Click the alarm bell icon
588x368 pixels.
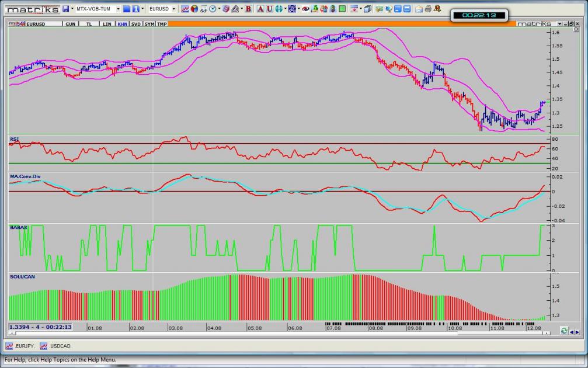point(437,9)
